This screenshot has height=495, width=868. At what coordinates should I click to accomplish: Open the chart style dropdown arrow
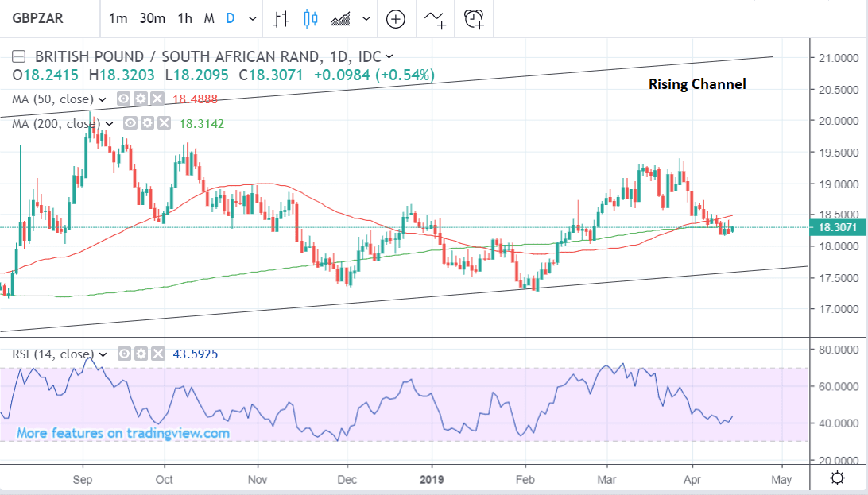coord(366,18)
